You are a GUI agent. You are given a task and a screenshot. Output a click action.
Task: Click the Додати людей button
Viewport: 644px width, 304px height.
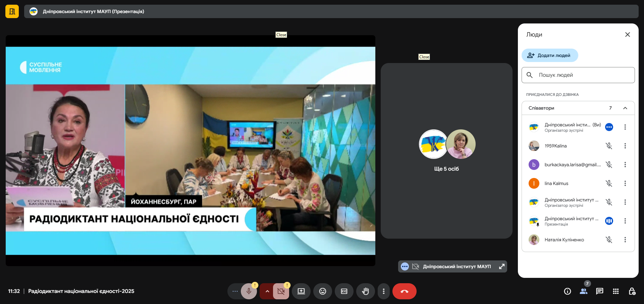pyautogui.click(x=549, y=55)
